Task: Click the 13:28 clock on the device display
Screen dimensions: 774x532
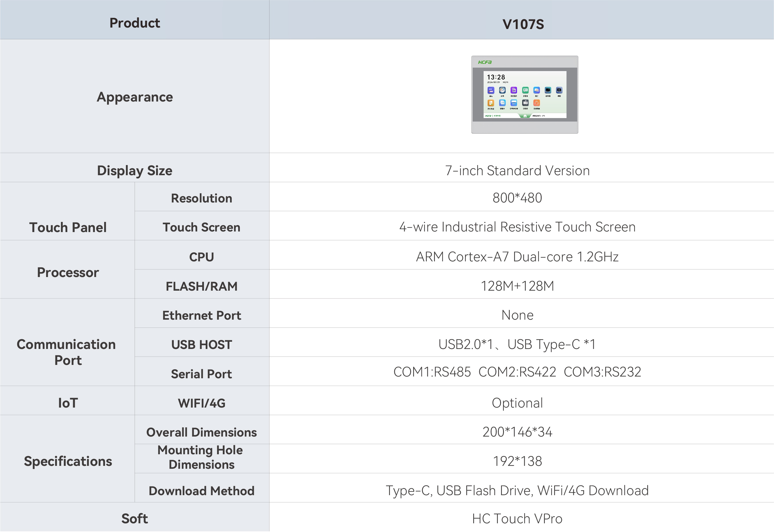Action: point(496,77)
